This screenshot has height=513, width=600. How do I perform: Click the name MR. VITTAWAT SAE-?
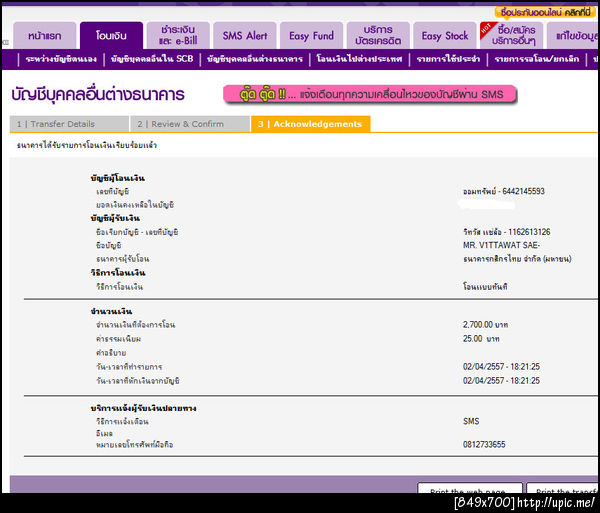pos(501,245)
